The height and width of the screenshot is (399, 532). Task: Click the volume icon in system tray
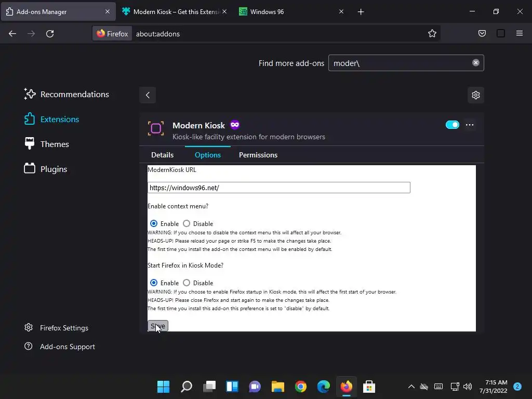tap(467, 387)
